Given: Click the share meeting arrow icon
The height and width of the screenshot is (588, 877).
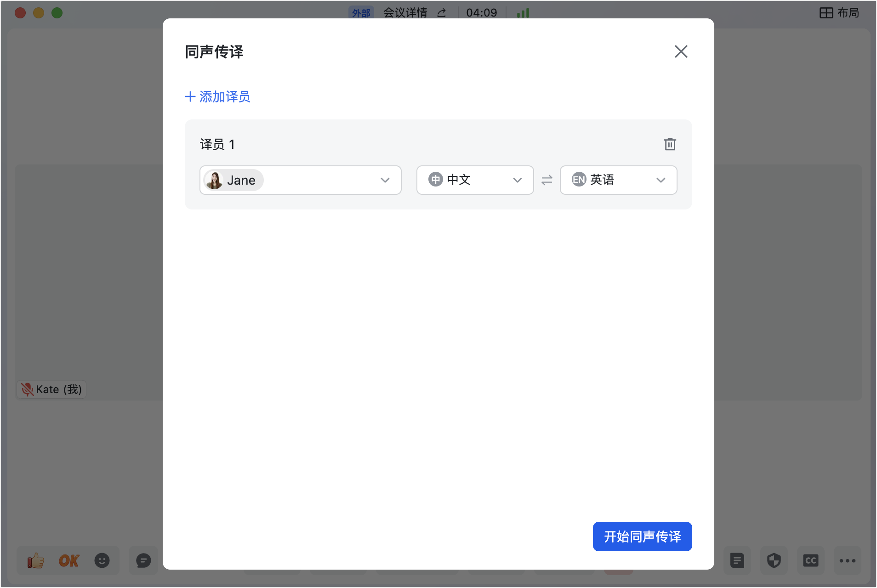Looking at the screenshot, I should pos(441,12).
